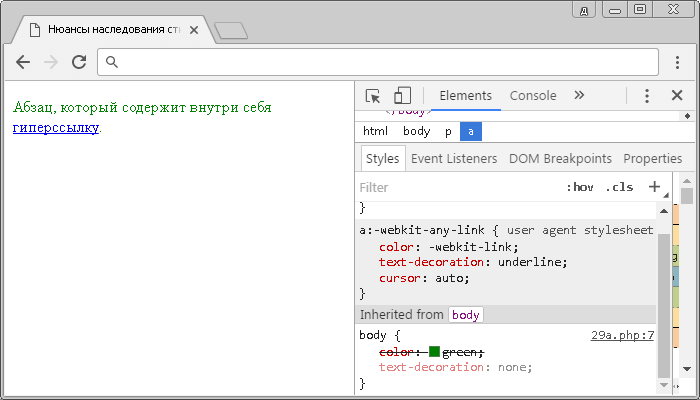Screen dimensions: 700x400
Task: Close the DevTools panel
Action: click(677, 95)
